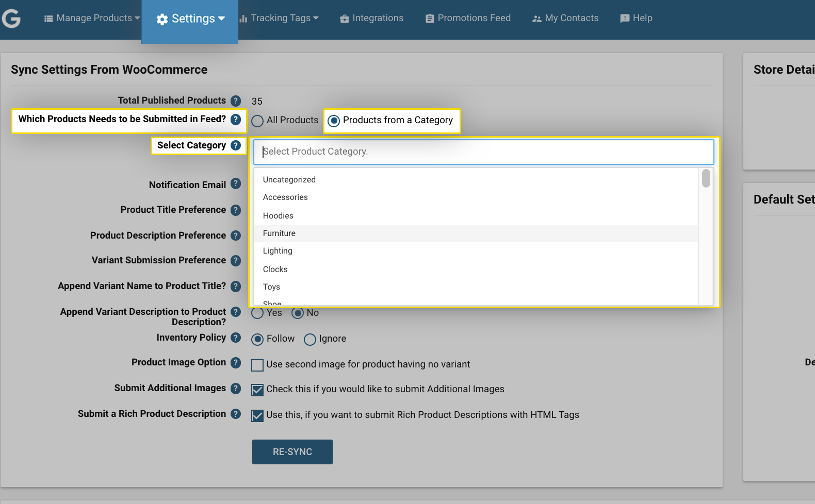Go to the Promotions Feed page
This screenshot has width=815, height=504.
474,18
